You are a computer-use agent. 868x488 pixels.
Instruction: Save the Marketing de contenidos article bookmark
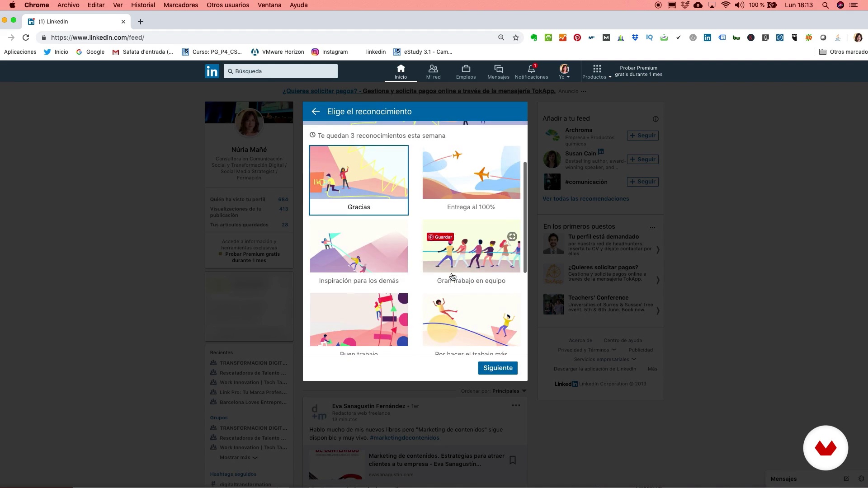[513, 460]
